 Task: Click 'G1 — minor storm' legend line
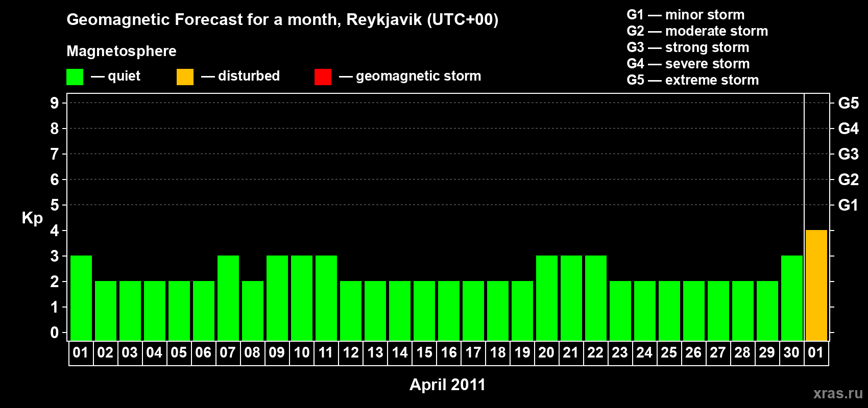coord(686,15)
